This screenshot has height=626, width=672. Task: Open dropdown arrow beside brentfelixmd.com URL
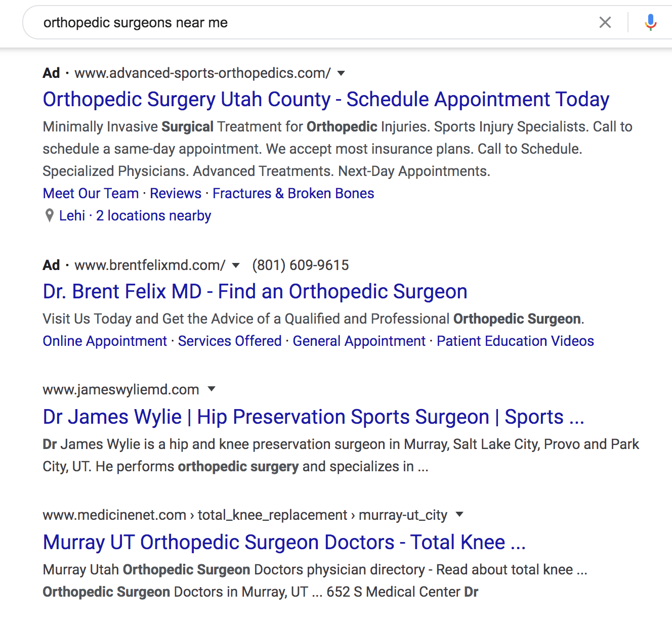236,265
